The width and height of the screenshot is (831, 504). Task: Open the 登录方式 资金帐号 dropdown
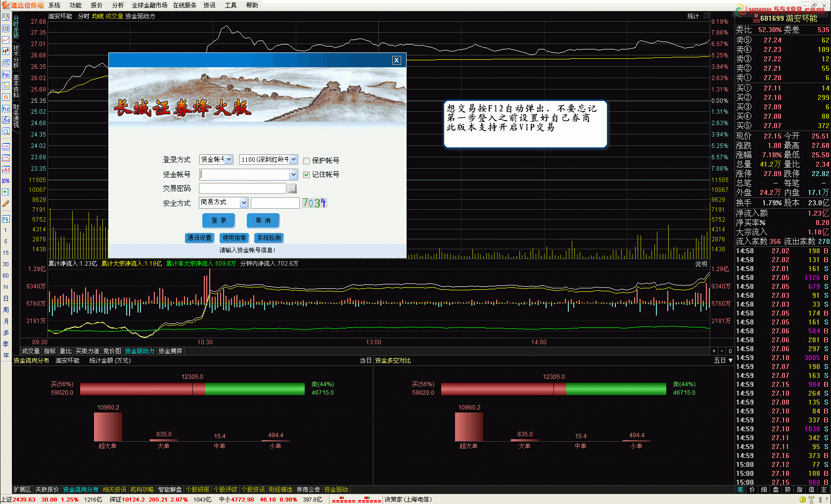[216, 159]
